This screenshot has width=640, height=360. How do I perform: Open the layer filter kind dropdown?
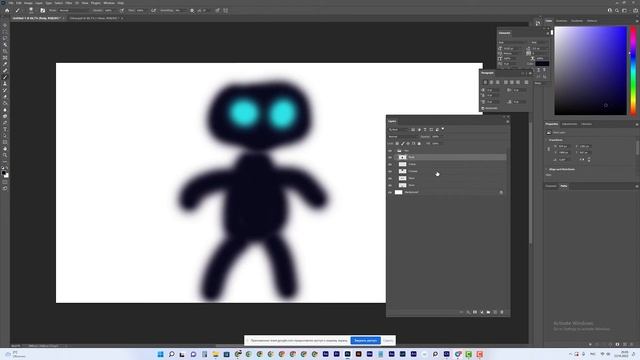point(399,129)
